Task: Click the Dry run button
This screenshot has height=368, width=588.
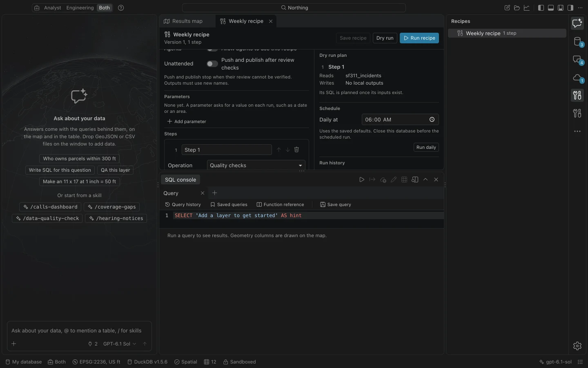Action: [385, 38]
